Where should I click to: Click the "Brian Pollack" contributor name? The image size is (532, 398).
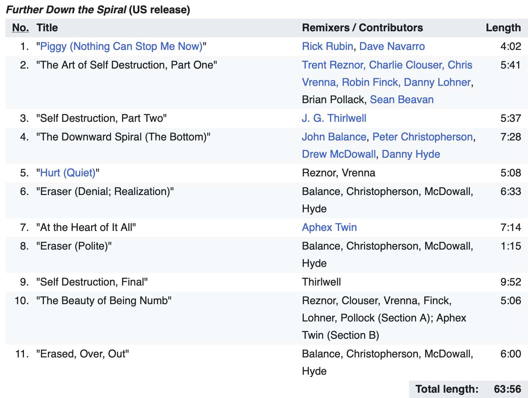click(x=333, y=99)
